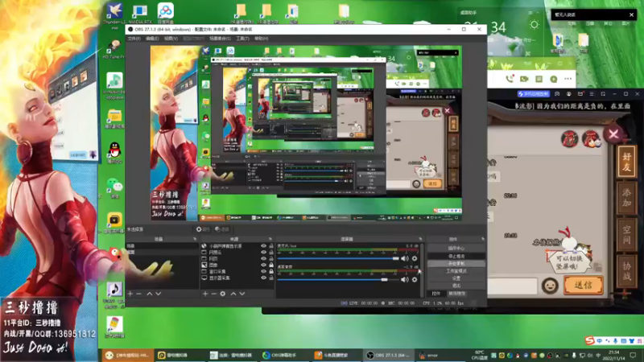Open gear settings for the 桌面音频 channel
644x362 pixels.
[x=415, y=279]
